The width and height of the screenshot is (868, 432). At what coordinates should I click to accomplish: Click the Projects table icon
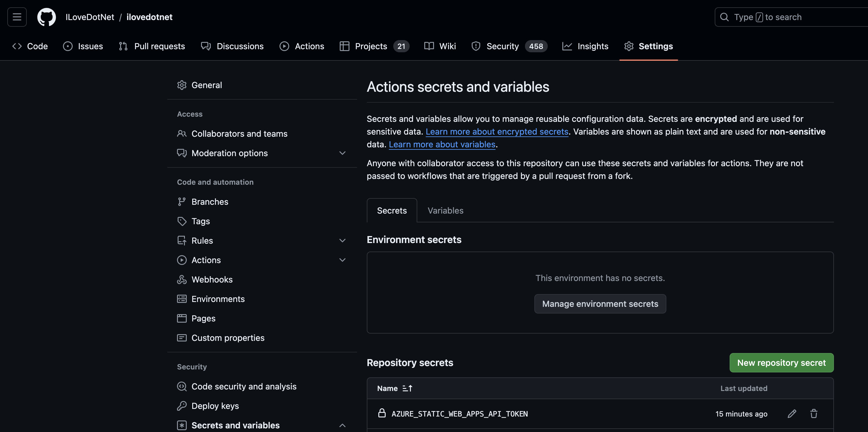point(344,46)
